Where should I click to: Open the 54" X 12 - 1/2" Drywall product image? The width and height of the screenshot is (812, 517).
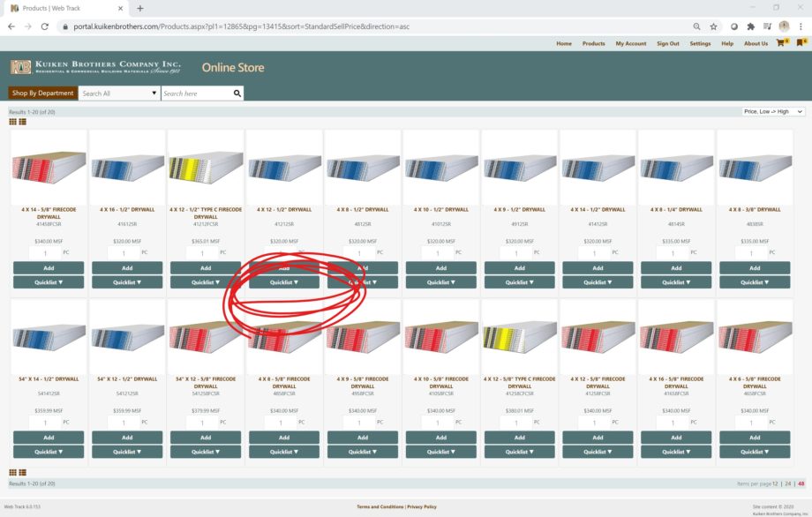pyautogui.click(x=127, y=337)
